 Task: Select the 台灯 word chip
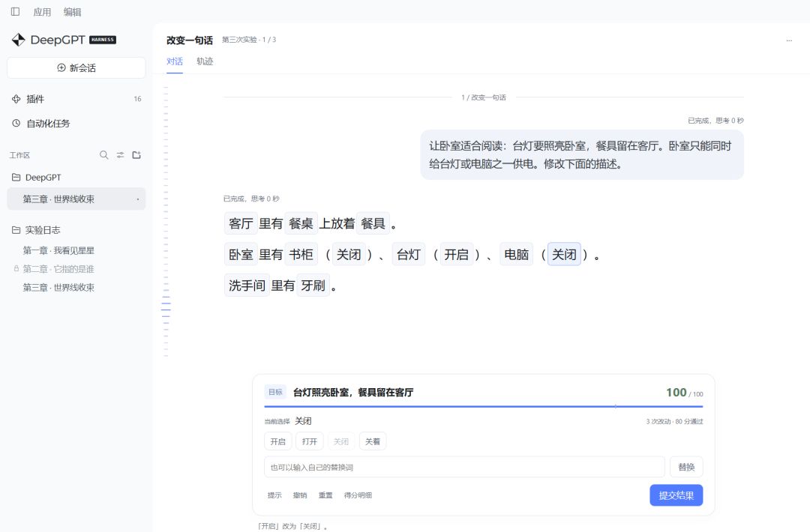pyautogui.click(x=409, y=255)
